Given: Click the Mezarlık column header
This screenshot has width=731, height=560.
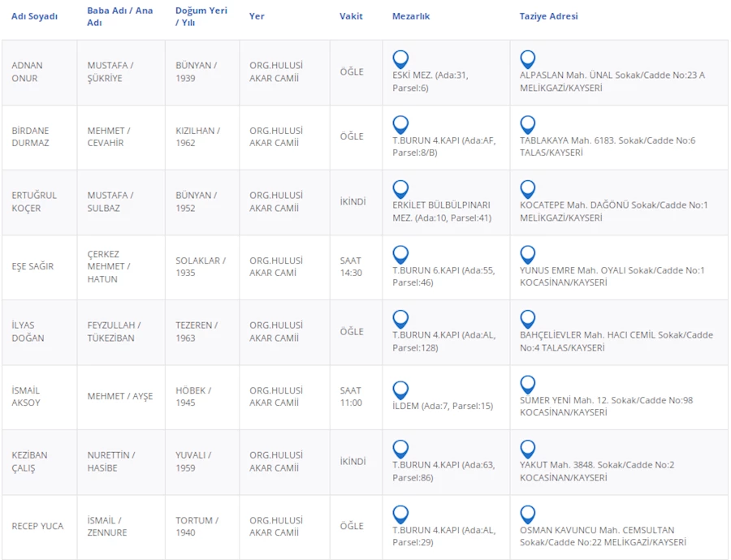Looking at the screenshot, I should [411, 16].
